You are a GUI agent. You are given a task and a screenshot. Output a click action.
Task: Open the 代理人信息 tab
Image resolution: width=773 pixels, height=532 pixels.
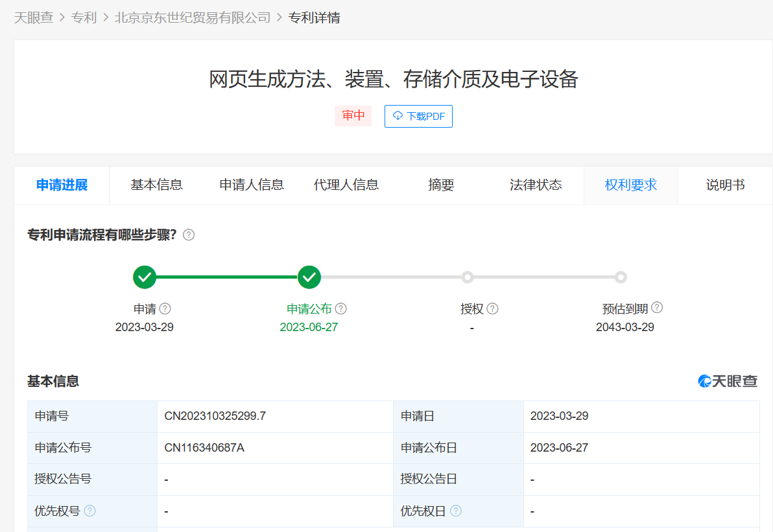(346, 185)
